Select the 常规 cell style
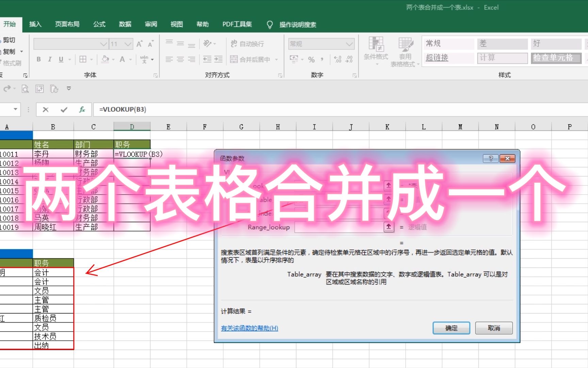 coord(448,44)
